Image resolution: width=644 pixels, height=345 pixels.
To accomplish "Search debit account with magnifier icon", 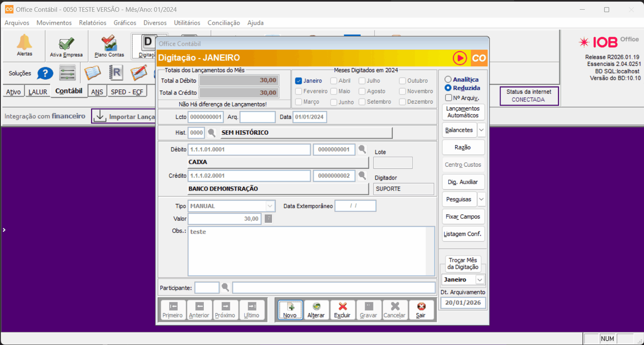I will (362, 149).
